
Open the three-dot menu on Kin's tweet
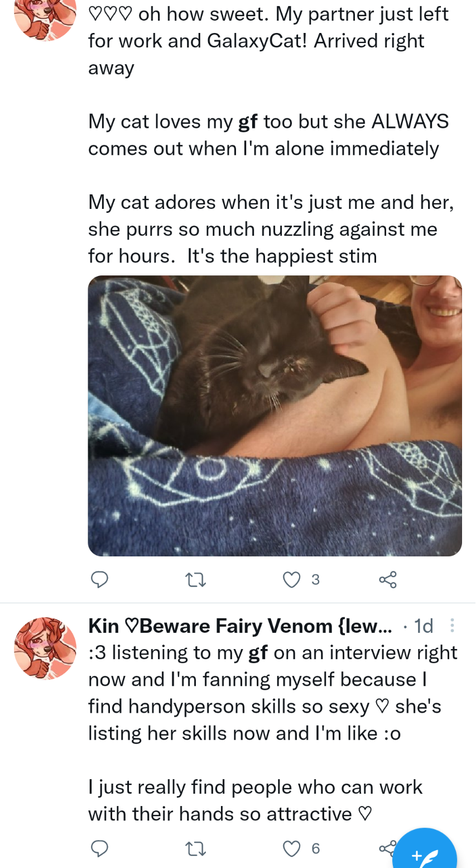452,626
